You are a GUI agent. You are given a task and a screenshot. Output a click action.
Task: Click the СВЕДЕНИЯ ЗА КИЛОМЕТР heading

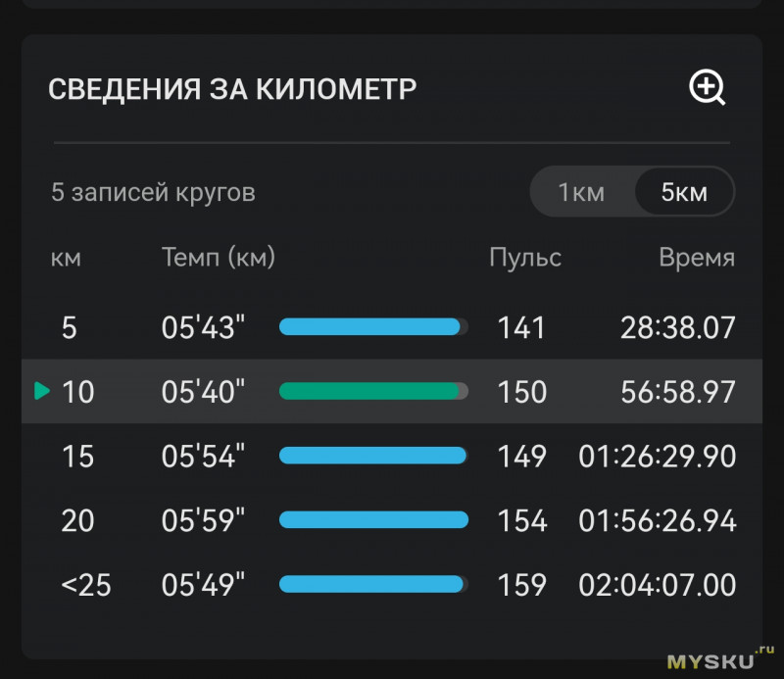(x=232, y=89)
